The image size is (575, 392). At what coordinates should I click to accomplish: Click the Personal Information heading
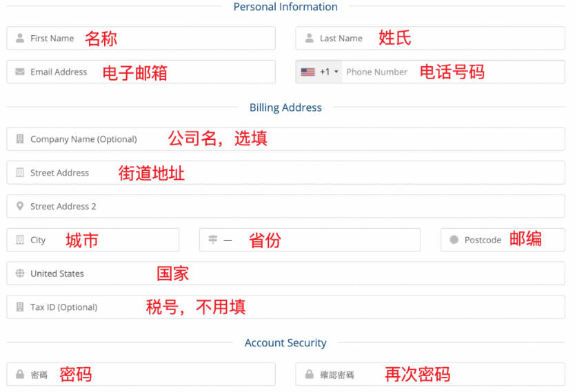pyautogui.click(x=285, y=7)
